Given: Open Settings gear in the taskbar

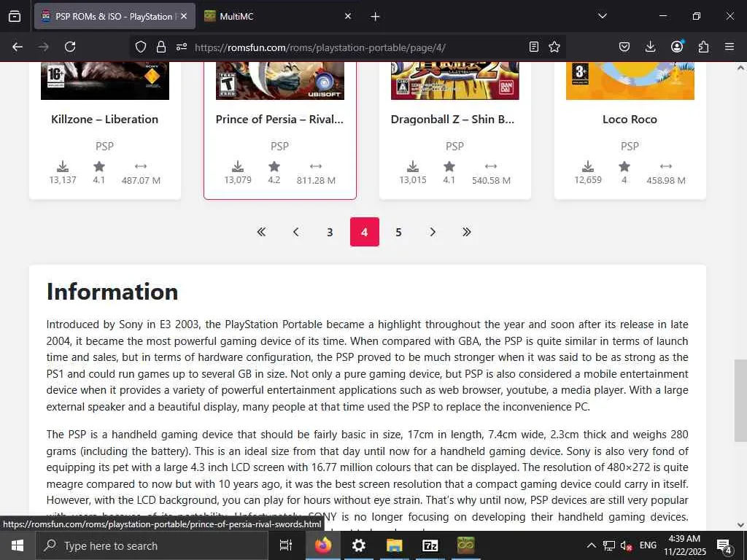Looking at the screenshot, I should [x=358, y=545].
